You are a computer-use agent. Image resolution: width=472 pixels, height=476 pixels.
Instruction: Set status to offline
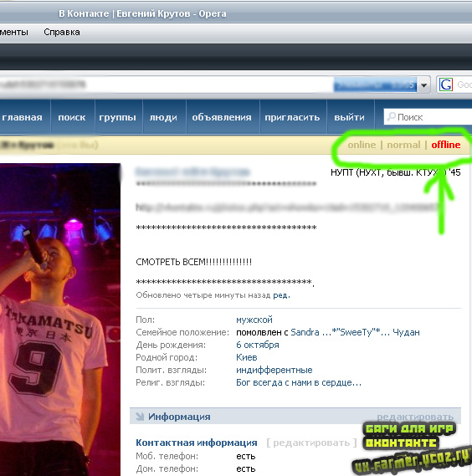click(446, 145)
